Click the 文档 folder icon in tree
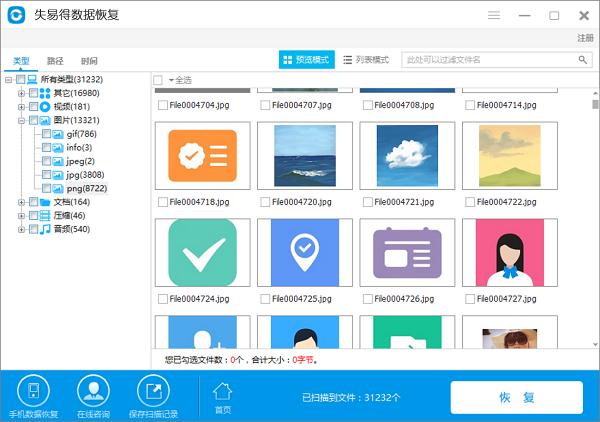600x422 pixels. (44, 202)
